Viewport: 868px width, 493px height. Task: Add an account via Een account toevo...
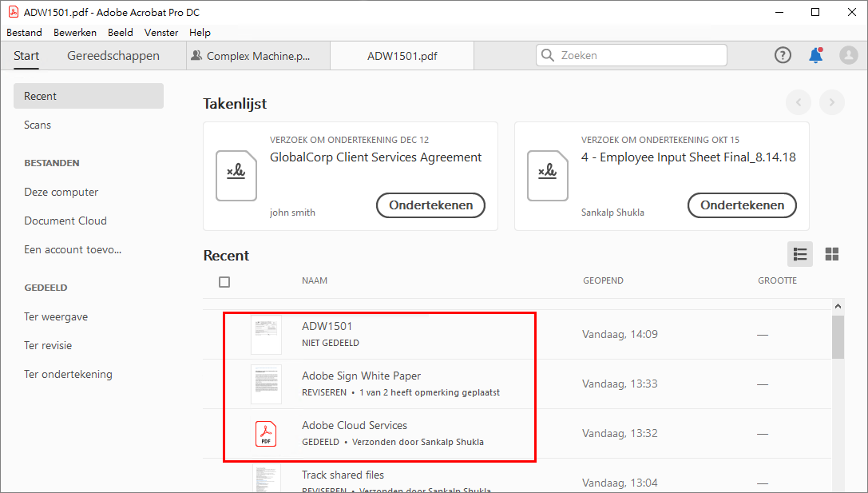coord(73,250)
